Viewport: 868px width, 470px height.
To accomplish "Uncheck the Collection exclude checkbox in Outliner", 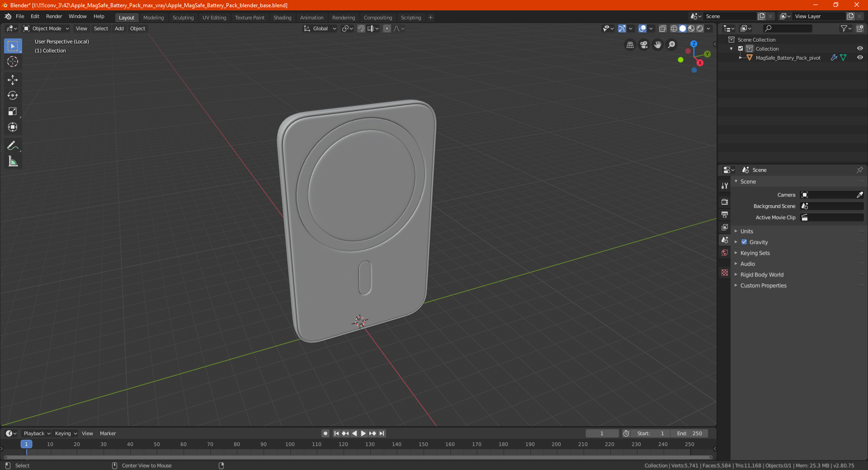I will pyautogui.click(x=741, y=49).
